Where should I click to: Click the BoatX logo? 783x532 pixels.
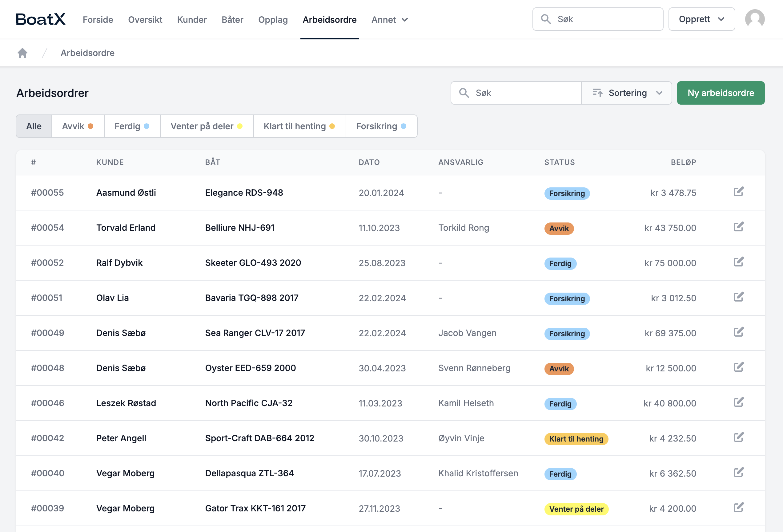[x=40, y=19]
